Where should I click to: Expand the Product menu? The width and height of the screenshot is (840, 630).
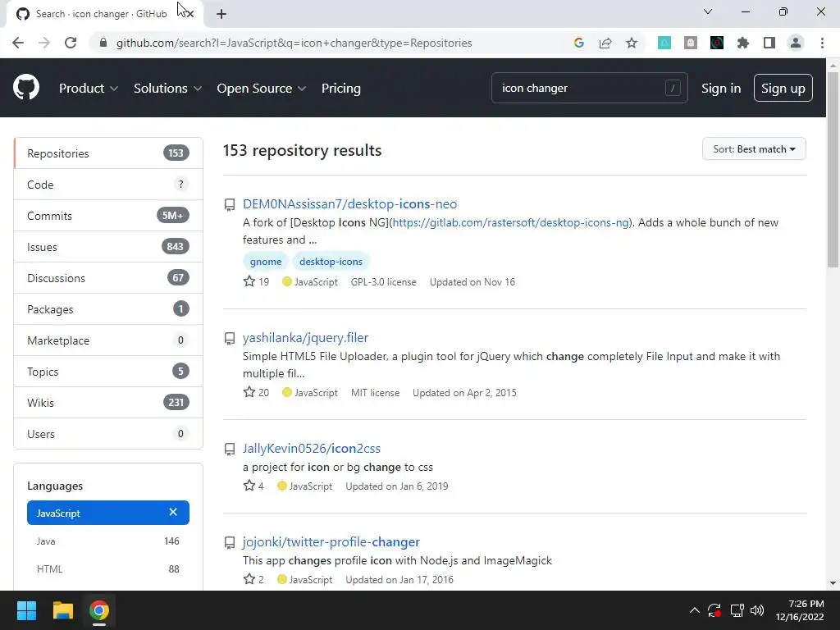click(x=89, y=89)
